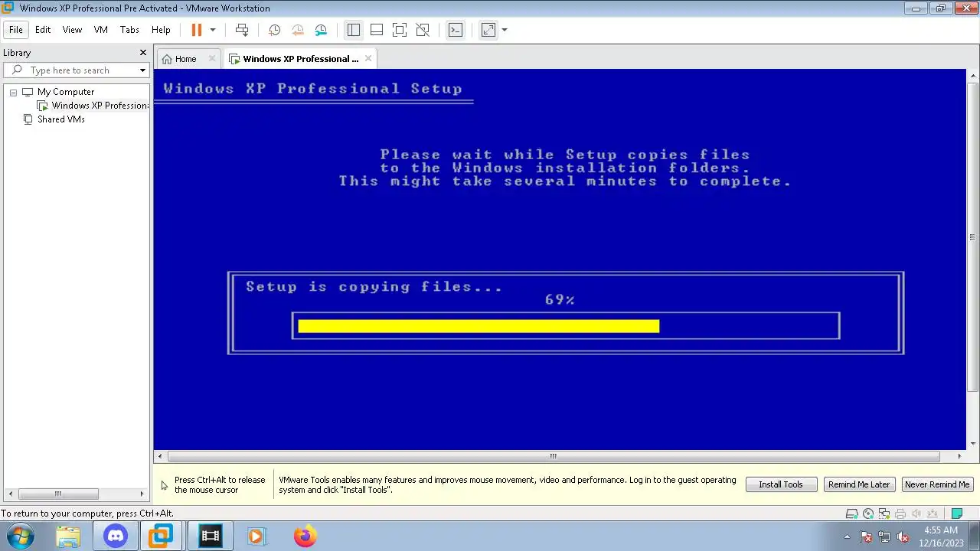Viewport: 980px width, 551px height.
Task: Click the printer status icon
Action: [x=900, y=514]
